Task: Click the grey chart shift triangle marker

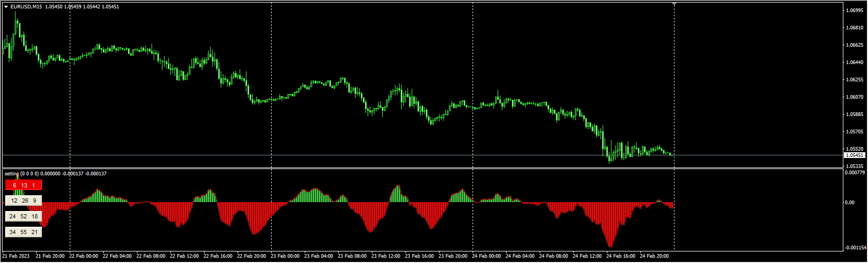Action: pos(674,4)
